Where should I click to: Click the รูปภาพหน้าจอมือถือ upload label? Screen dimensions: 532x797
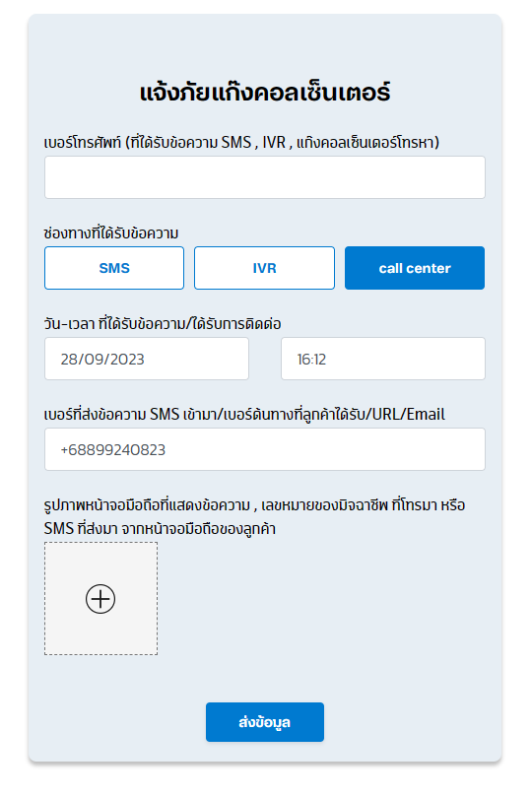254,505
